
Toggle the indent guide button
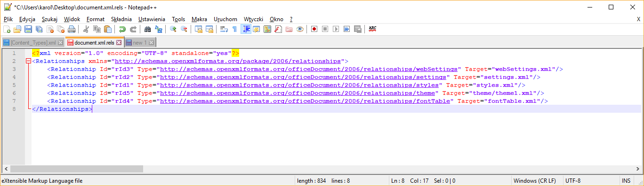tap(245, 29)
